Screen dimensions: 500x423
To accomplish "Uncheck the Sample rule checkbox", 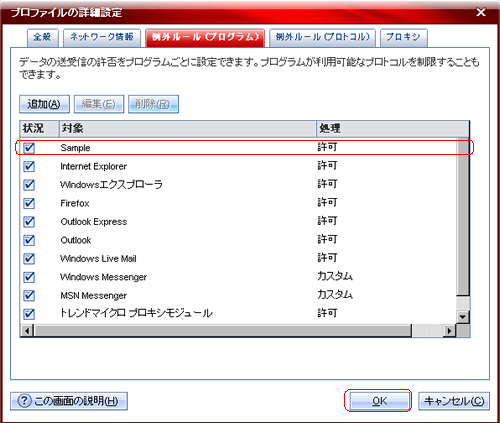I will tap(29, 148).
